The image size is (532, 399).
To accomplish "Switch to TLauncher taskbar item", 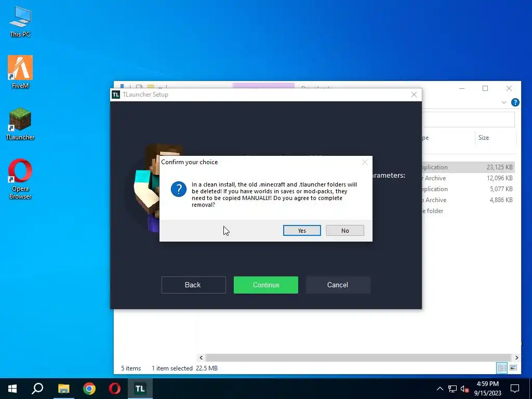I will [x=140, y=389].
